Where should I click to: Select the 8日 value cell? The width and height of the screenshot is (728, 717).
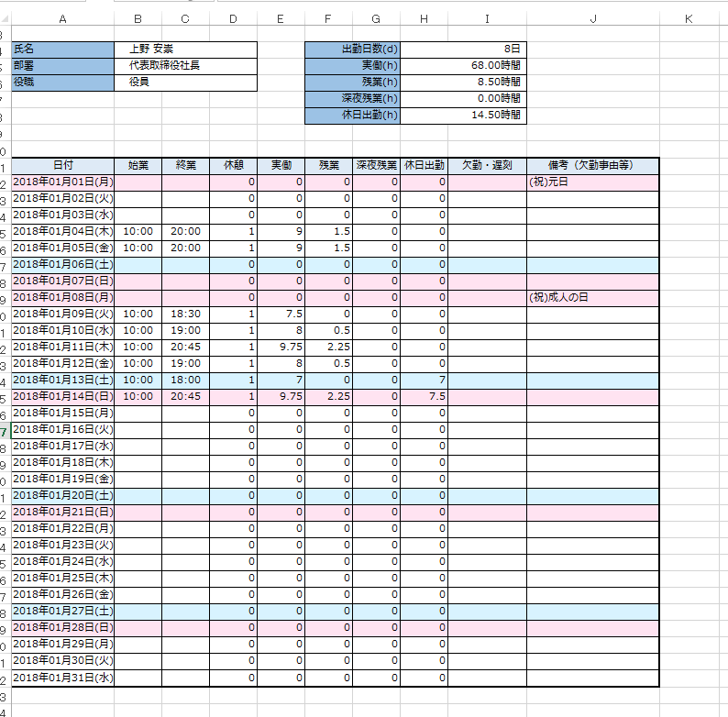click(463, 50)
